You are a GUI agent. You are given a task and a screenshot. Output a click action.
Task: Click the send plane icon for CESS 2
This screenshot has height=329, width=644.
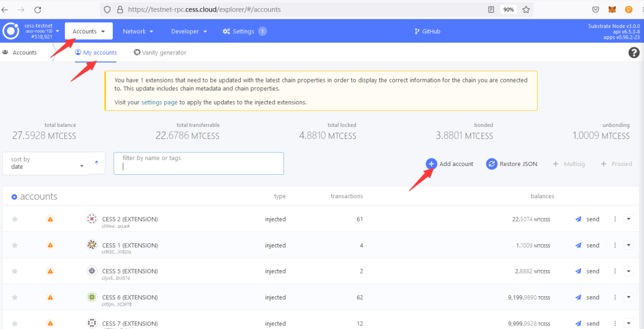tap(579, 219)
